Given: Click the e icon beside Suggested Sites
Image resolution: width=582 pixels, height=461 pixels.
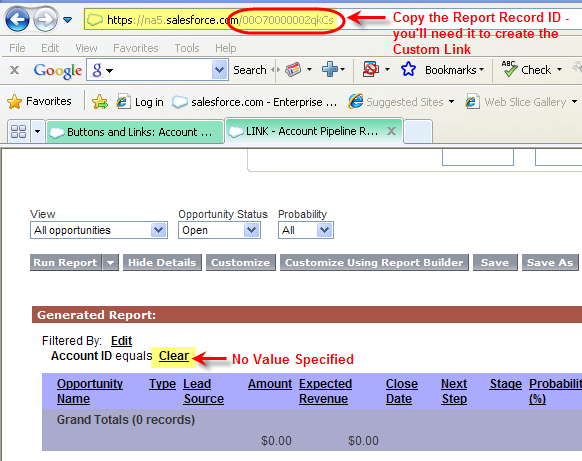Looking at the screenshot, I should [x=355, y=101].
